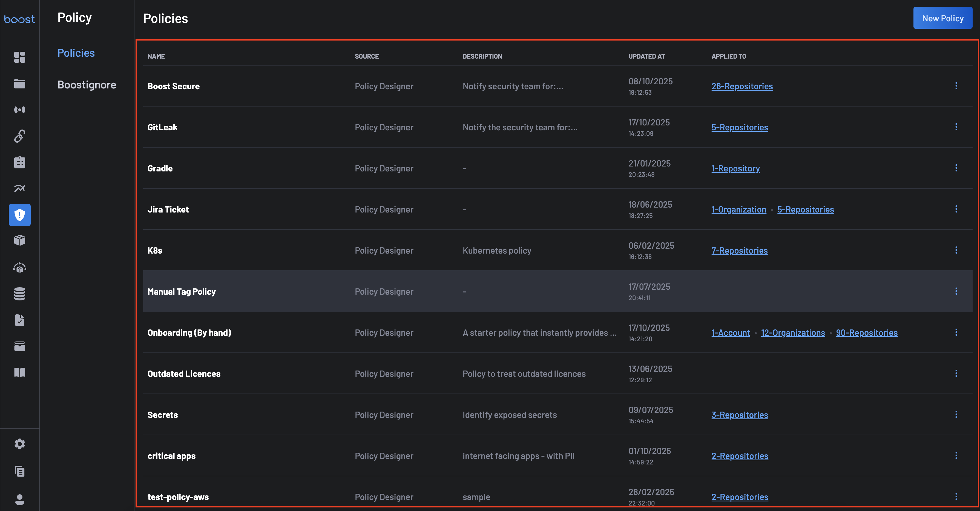Click the trend lines analytics icon
Screen dimensions: 980x511
click(x=19, y=188)
